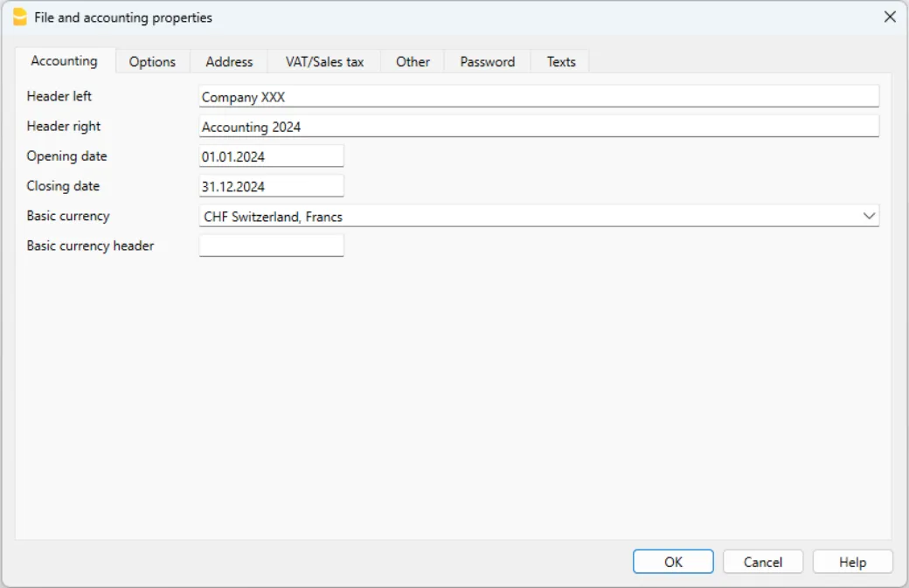Viewport: 909px width, 588px height.
Task: Confirm settings with the OK button
Action: (x=673, y=562)
